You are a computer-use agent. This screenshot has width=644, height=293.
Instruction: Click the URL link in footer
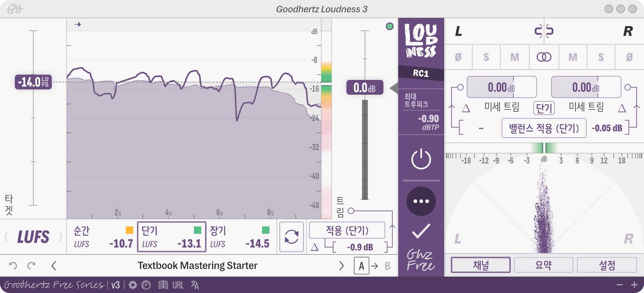pyautogui.click(x=178, y=285)
